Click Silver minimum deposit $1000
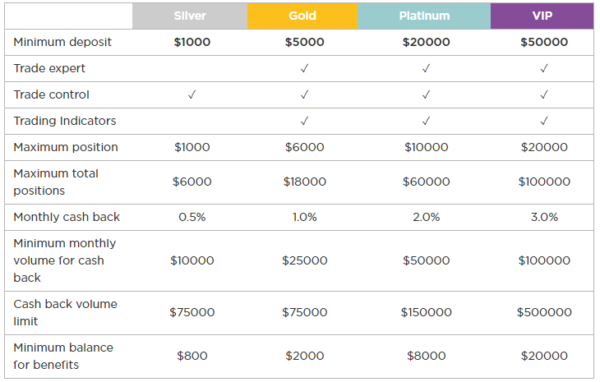 192,42
